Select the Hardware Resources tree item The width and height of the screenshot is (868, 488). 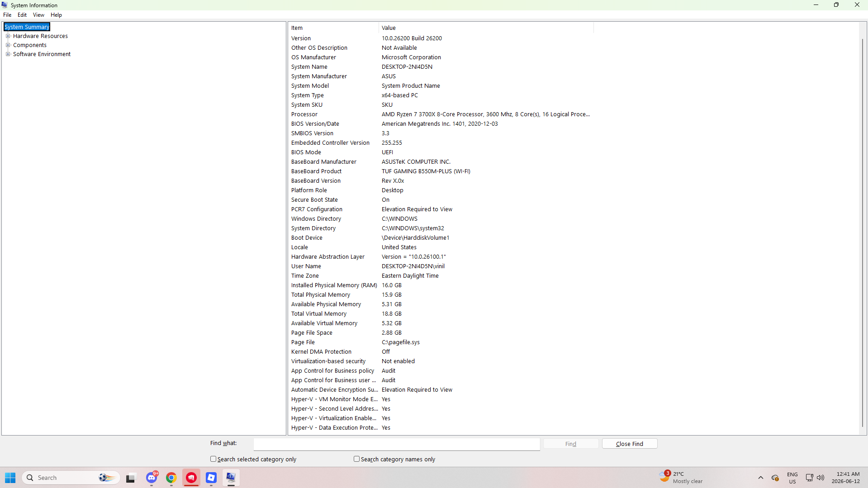pos(40,36)
